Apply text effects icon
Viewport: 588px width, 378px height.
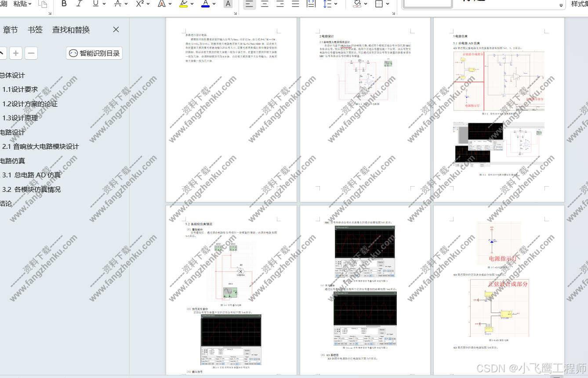point(161,4)
